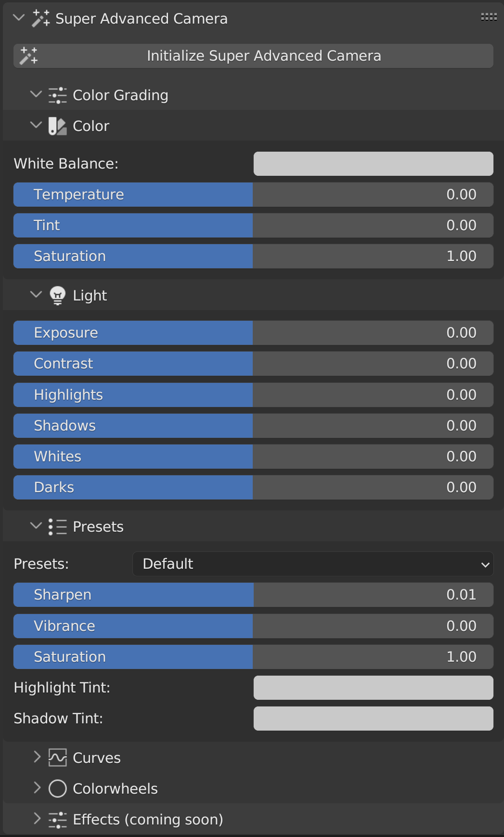Viewport: 504px width, 837px height.
Task: Click the Presets list icon
Action: pyautogui.click(x=57, y=526)
